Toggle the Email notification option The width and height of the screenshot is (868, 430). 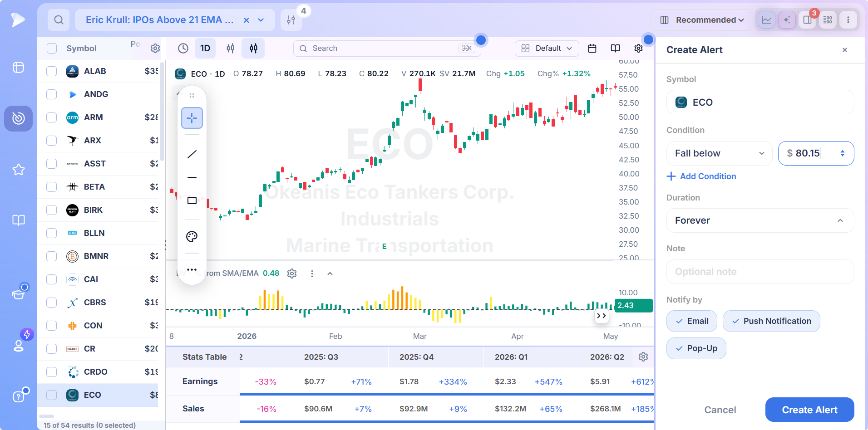click(x=691, y=321)
